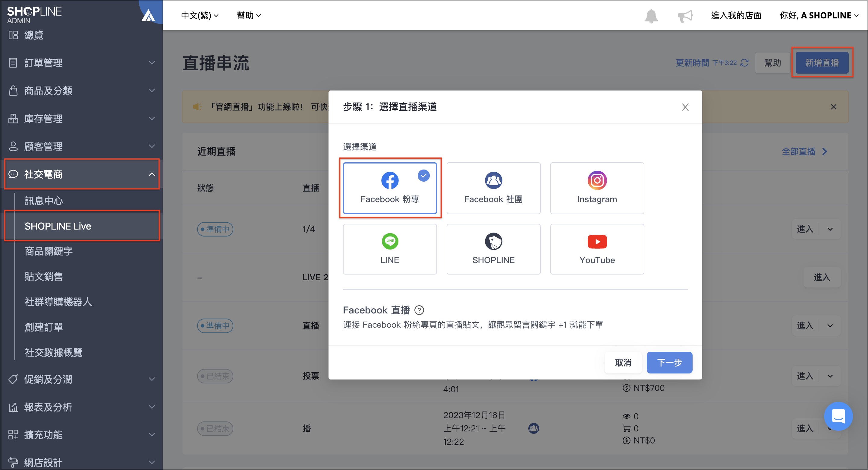The height and width of the screenshot is (470, 868).
Task: Click 進入我的店面 link
Action: (x=736, y=15)
